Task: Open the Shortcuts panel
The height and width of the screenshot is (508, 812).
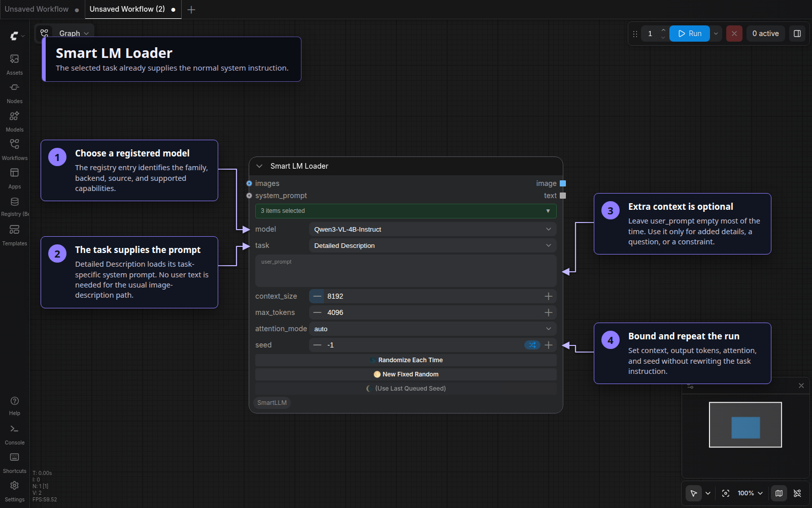Action: coord(15,463)
